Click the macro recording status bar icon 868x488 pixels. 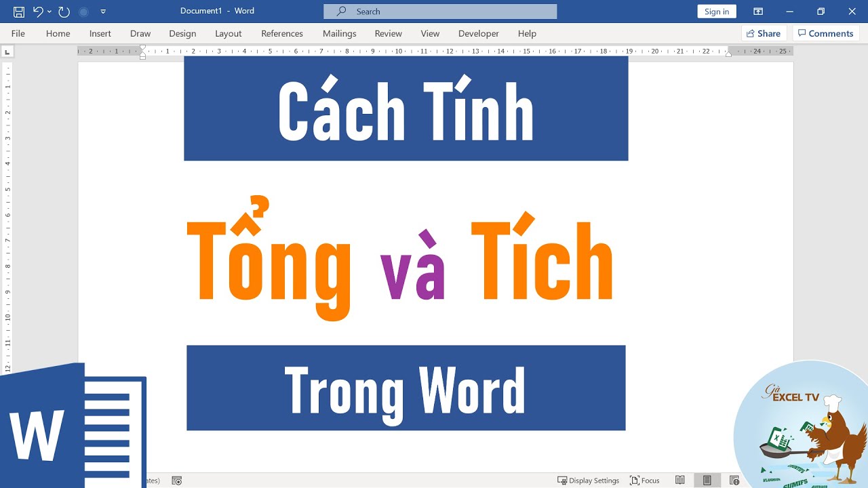177,481
